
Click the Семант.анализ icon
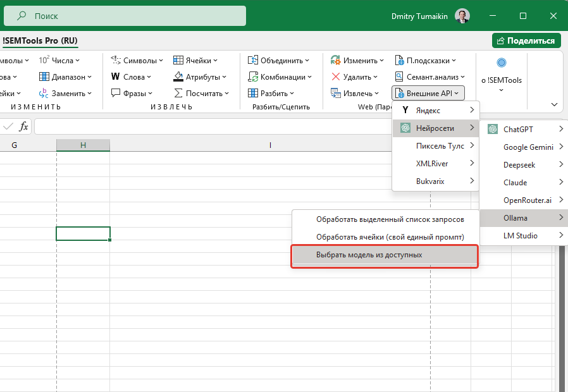coord(399,77)
